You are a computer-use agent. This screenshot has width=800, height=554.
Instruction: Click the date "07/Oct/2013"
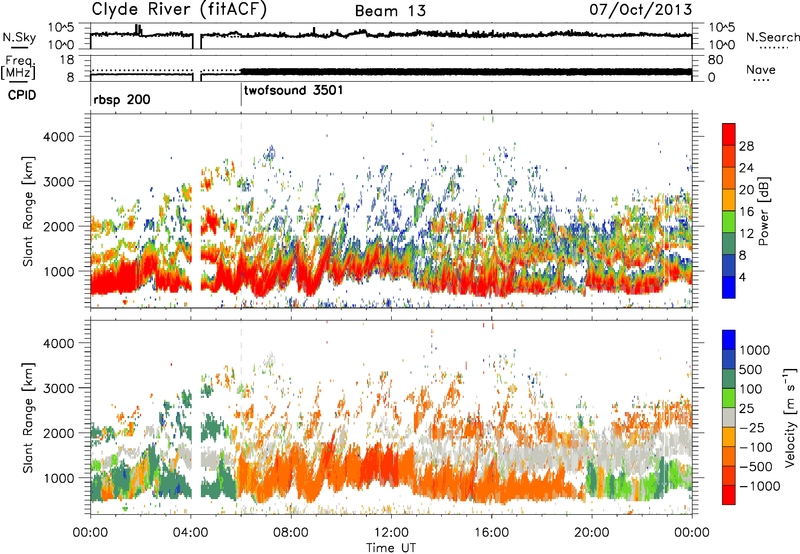click(641, 10)
